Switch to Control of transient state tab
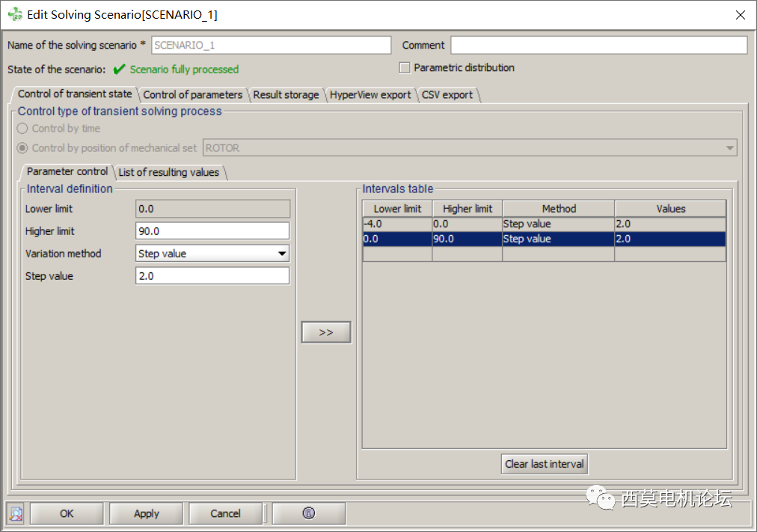Image resolution: width=757 pixels, height=532 pixels. tap(75, 94)
